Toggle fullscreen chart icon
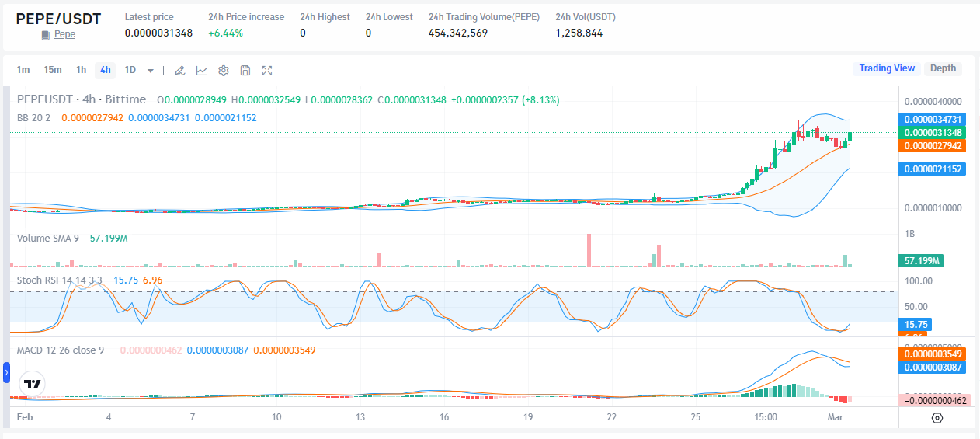Image resolution: width=980 pixels, height=439 pixels. pyautogui.click(x=267, y=71)
